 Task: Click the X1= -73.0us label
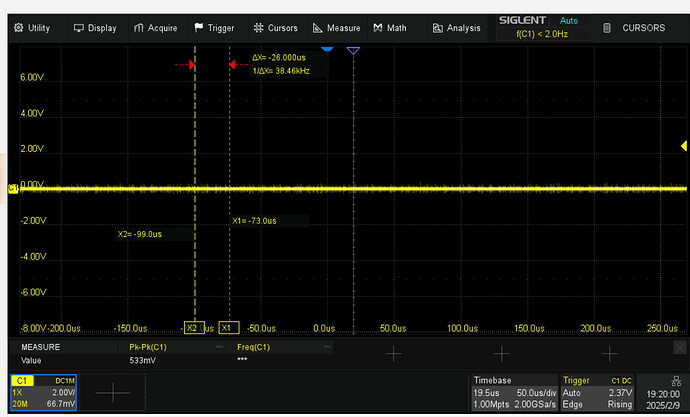click(254, 221)
